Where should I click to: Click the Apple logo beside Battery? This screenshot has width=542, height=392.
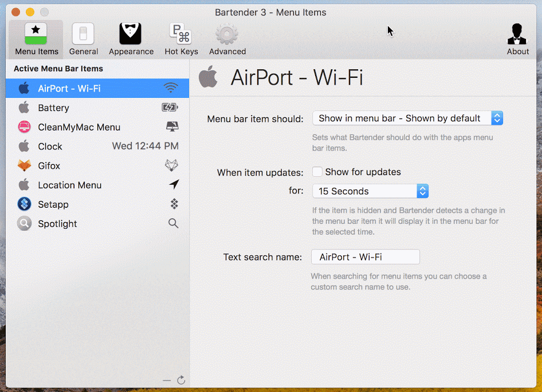coord(24,108)
